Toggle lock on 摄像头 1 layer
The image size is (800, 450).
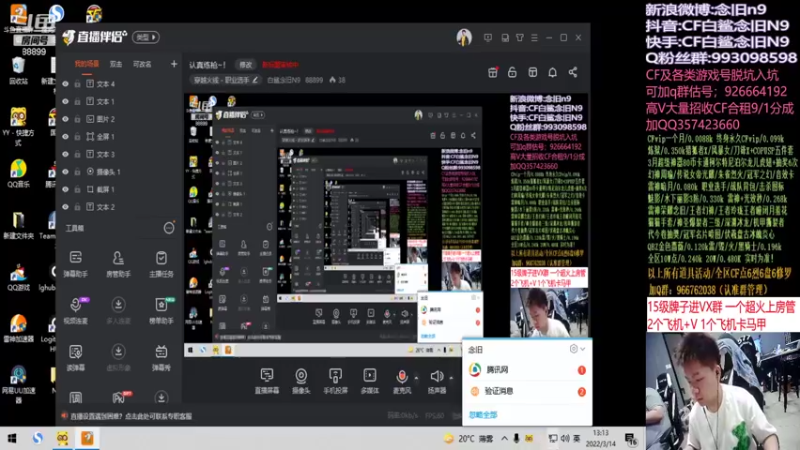[x=78, y=172]
